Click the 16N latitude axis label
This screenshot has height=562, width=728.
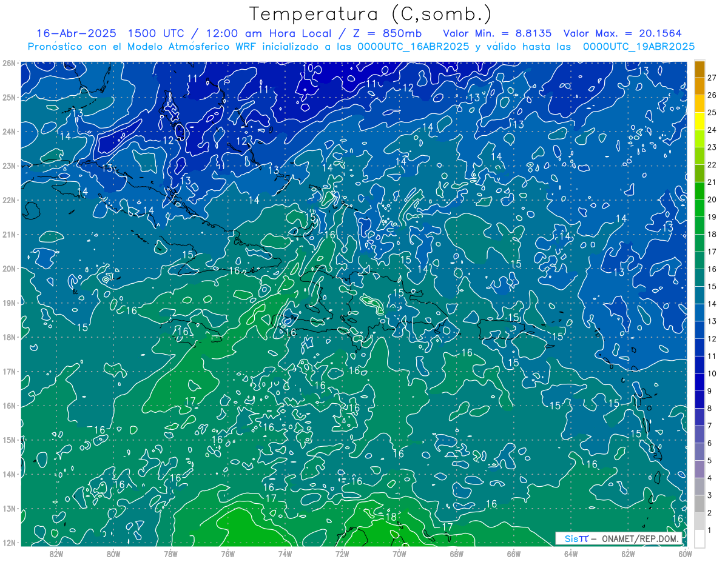tap(8, 405)
